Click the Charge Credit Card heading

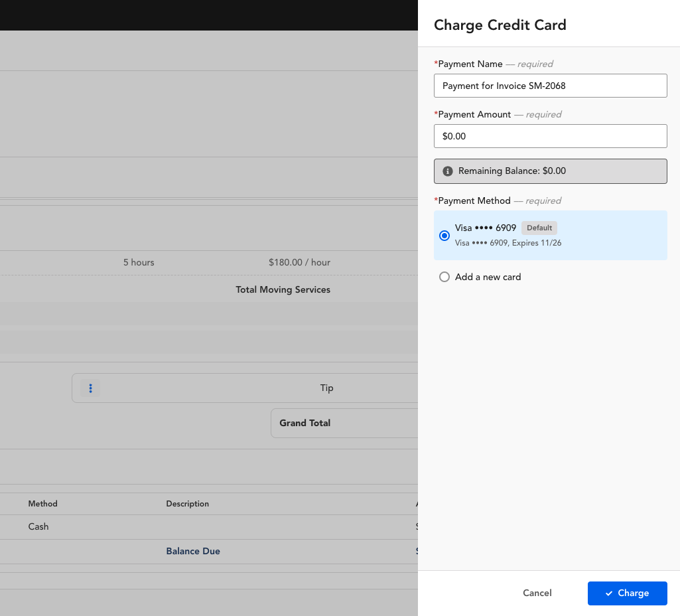(500, 25)
